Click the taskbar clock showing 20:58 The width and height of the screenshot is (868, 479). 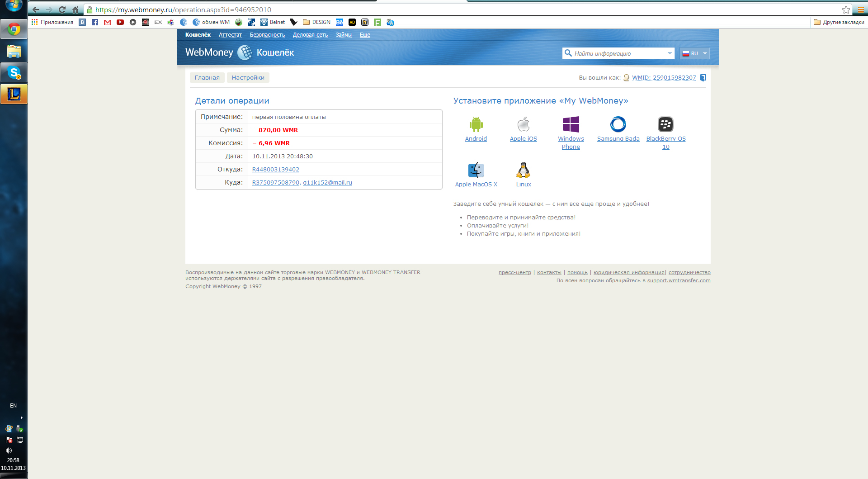13,460
